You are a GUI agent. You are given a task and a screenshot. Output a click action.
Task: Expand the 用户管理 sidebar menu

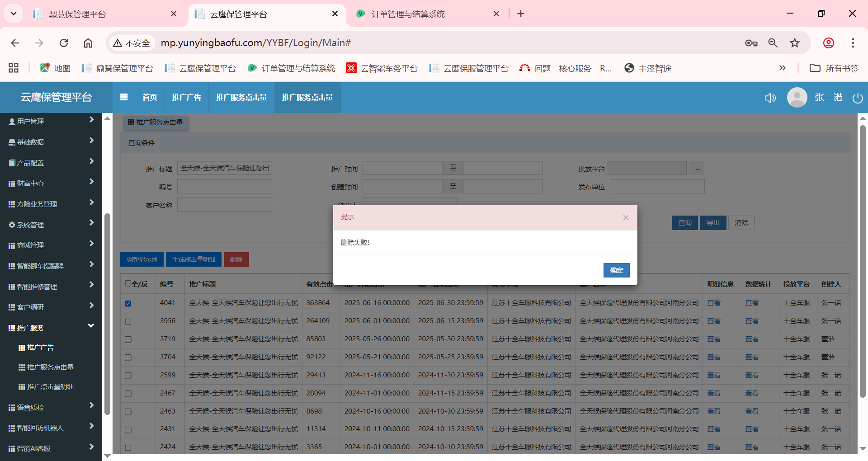(51, 121)
